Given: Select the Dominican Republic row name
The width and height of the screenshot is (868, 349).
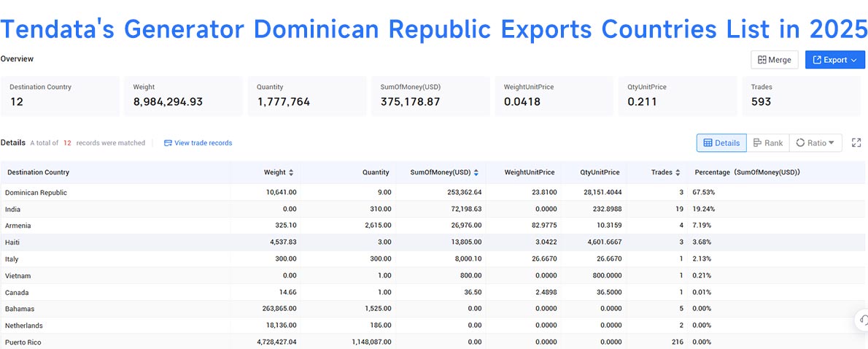Looking at the screenshot, I should [36, 193].
